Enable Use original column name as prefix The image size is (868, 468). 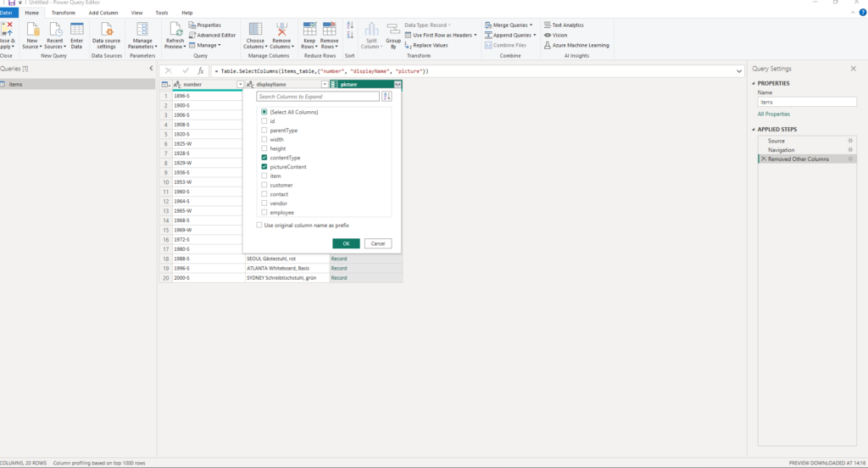[260, 225]
